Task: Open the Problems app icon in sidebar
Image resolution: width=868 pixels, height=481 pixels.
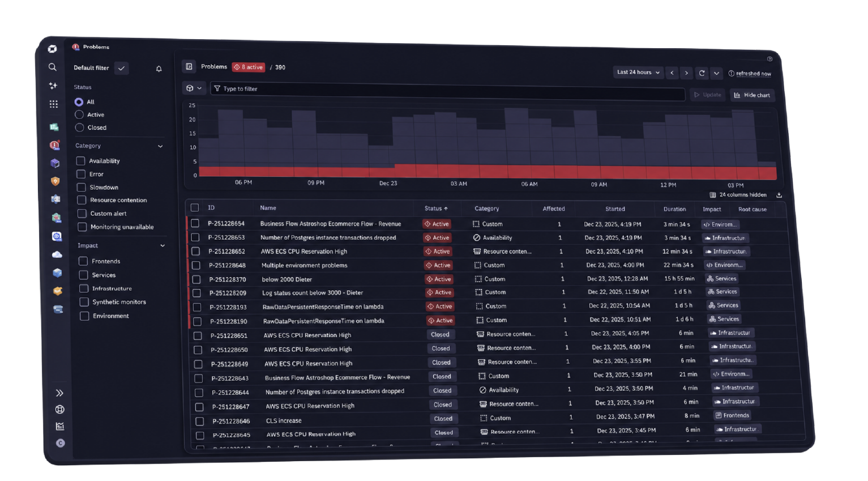Action: (x=54, y=145)
